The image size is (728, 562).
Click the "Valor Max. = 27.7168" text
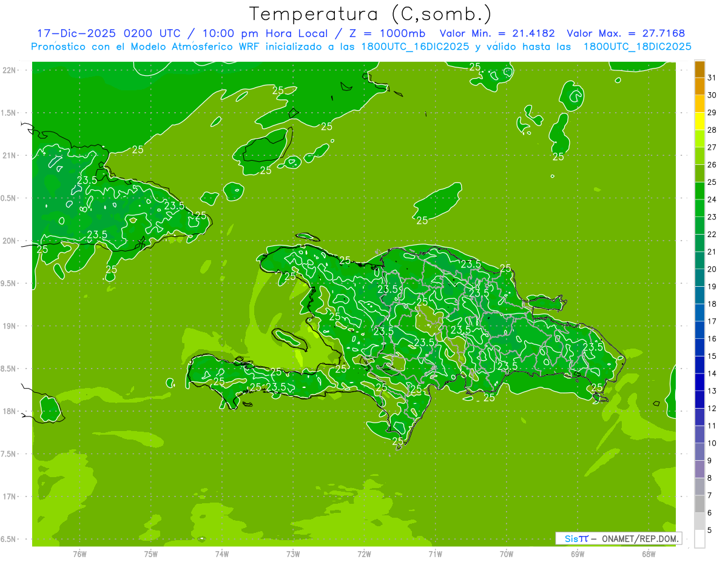tap(626, 33)
